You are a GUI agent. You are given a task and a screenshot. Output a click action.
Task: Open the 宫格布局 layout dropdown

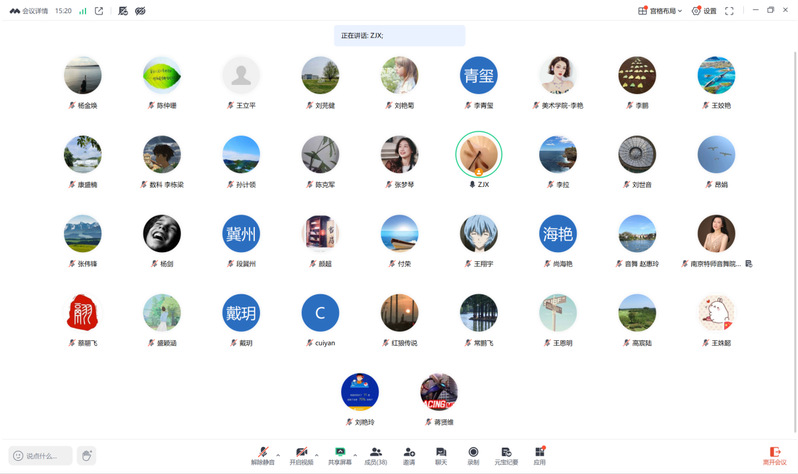pyautogui.click(x=660, y=11)
